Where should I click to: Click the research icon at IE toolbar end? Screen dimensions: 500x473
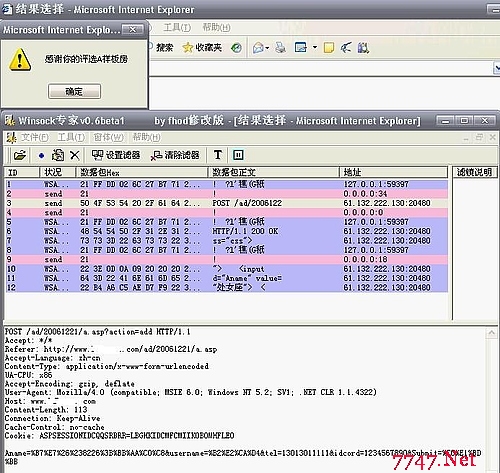[363, 48]
